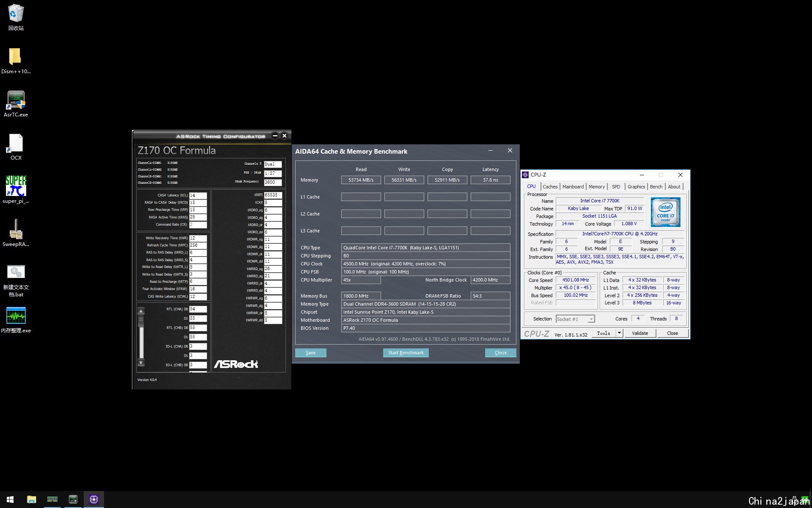This screenshot has height=508, width=812.
Task: Click the CPU-Z taskbar icon
Action: (93, 500)
